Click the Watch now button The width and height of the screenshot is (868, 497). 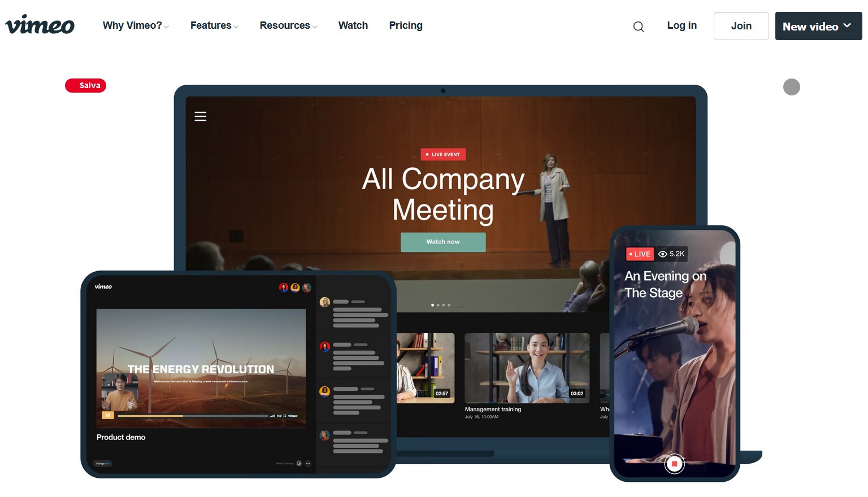pyautogui.click(x=443, y=242)
